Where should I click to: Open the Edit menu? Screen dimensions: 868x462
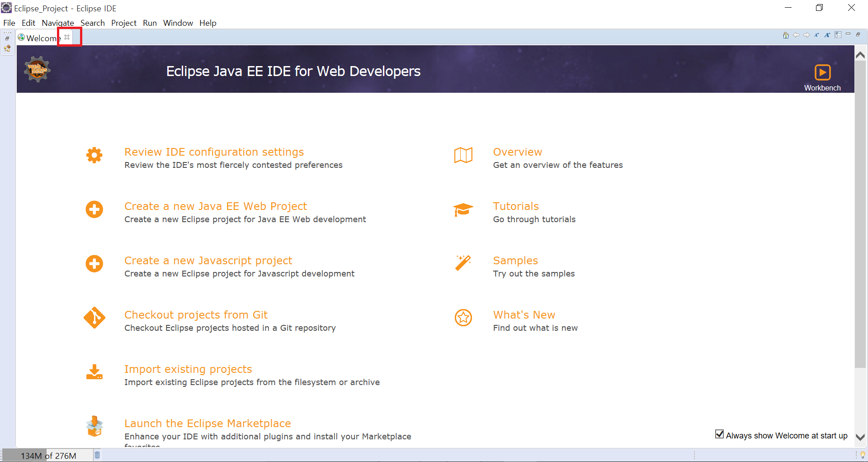point(28,23)
